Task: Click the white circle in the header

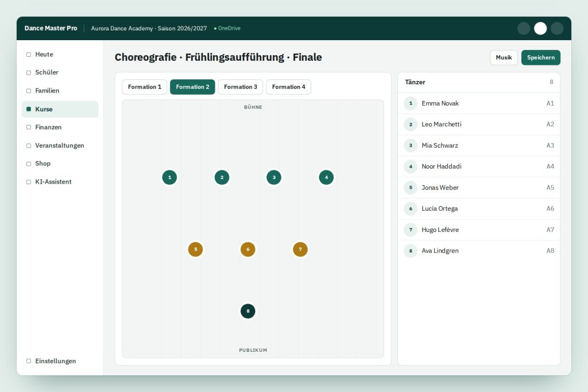Action: (x=540, y=29)
